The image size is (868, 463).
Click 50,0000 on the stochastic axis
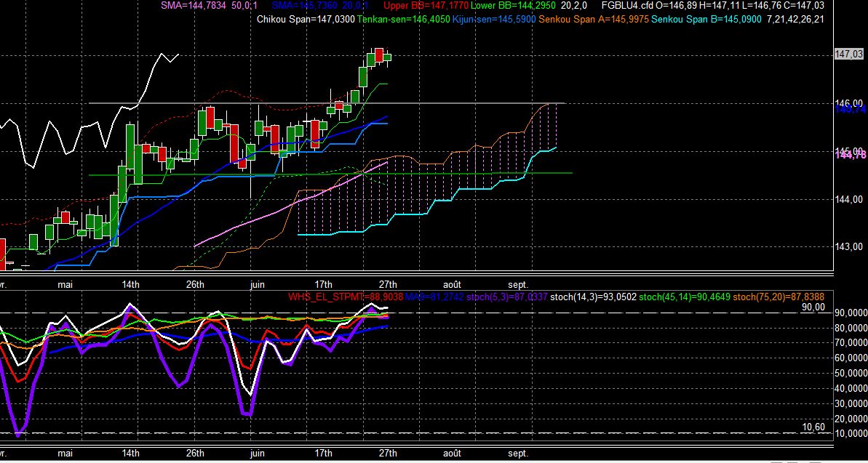click(851, 373)
